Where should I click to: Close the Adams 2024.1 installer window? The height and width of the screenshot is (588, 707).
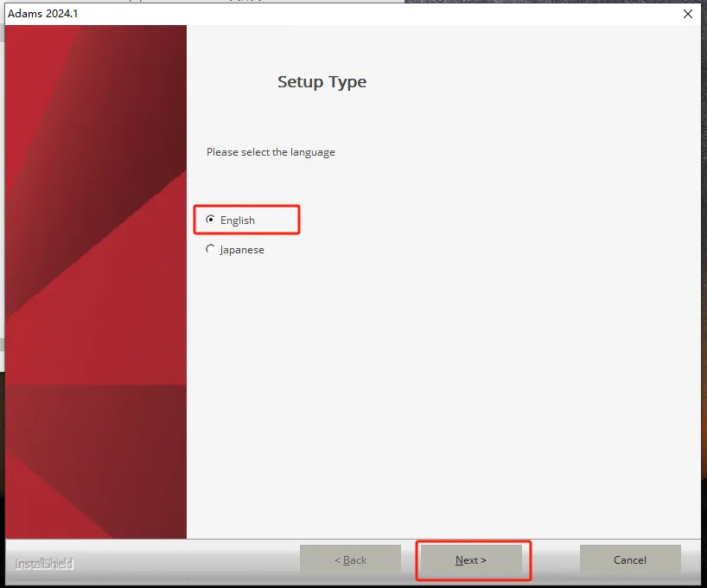click(688, 14)
